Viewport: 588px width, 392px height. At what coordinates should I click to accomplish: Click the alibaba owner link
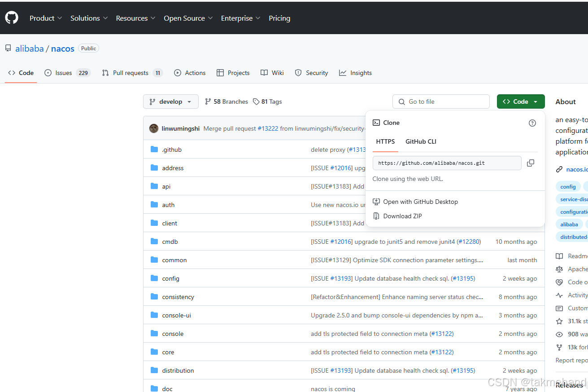[30, 48]
